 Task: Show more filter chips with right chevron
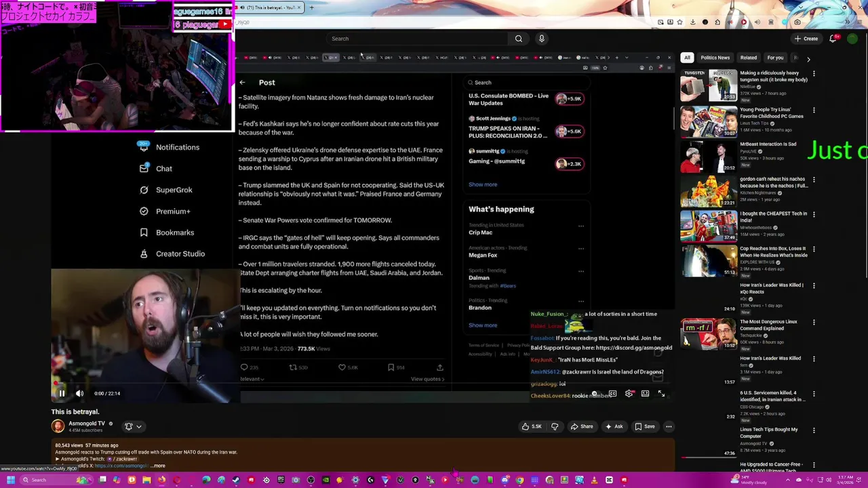(x=808, y=59)
